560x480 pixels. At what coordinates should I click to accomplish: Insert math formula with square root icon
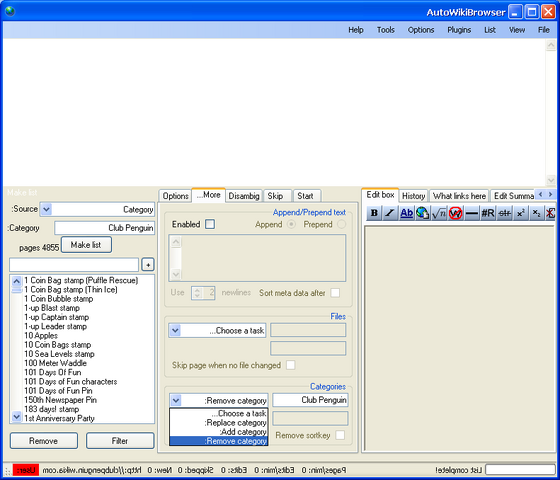(439, 213)
